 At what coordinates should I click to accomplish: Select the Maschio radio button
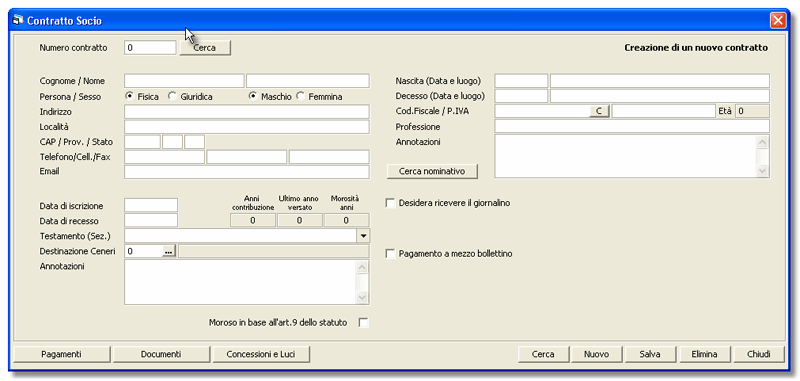coord(253,96)
